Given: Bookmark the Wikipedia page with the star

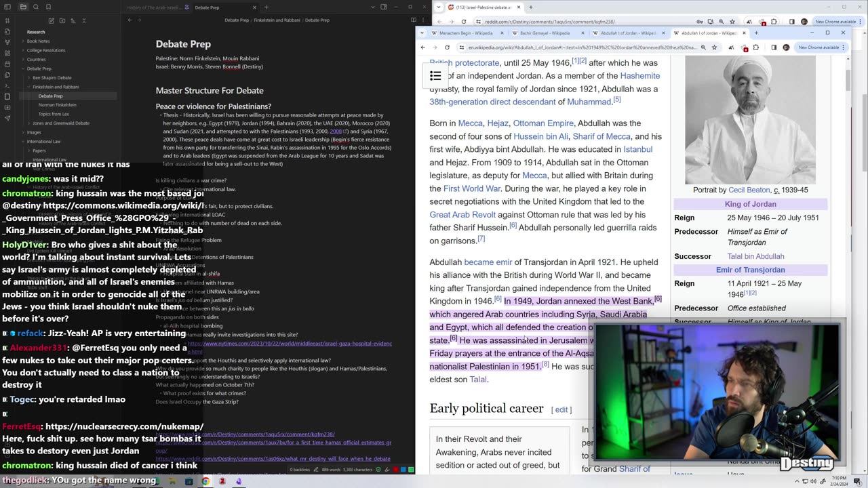Looking at the screenshot, I should click(x=714, y=47).
